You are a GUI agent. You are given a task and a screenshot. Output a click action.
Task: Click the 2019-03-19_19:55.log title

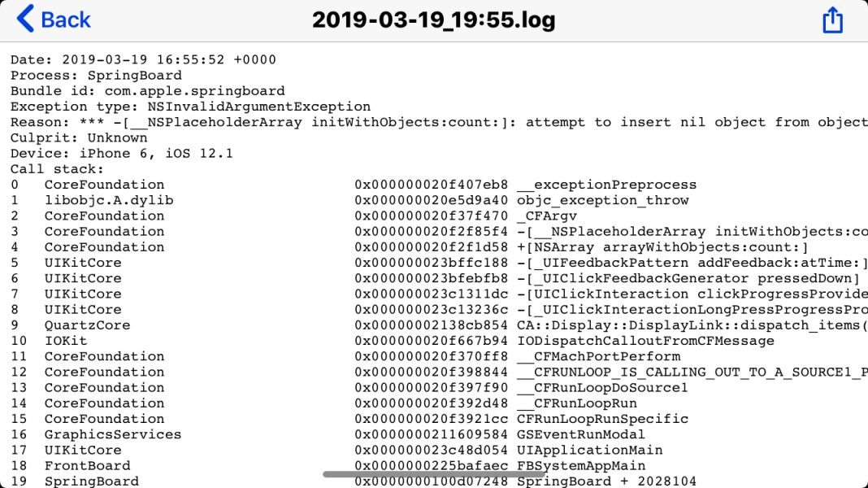point(433,20)
